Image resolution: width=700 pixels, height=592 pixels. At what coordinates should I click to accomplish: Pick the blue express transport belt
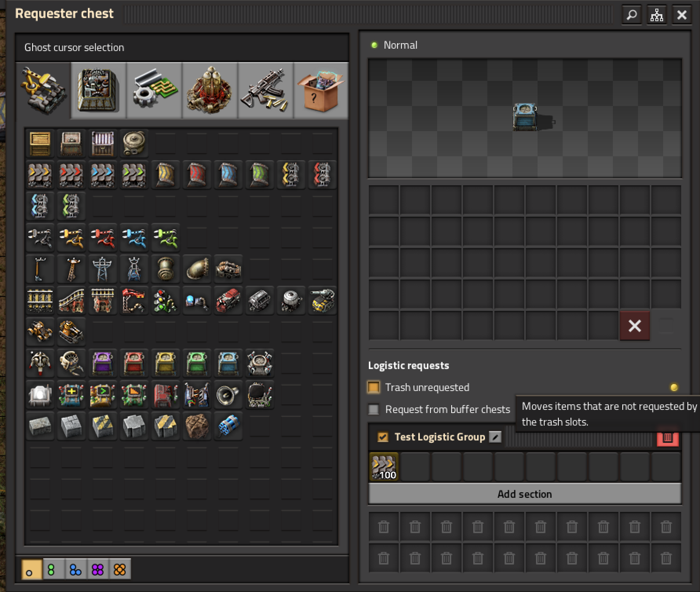[103, 175]
